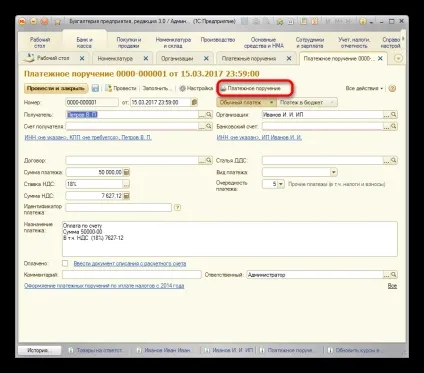The height and width of the screenshot is (373, 424).
Task: Open the ellipsis selector for Организация
Action: click(386, 115)
